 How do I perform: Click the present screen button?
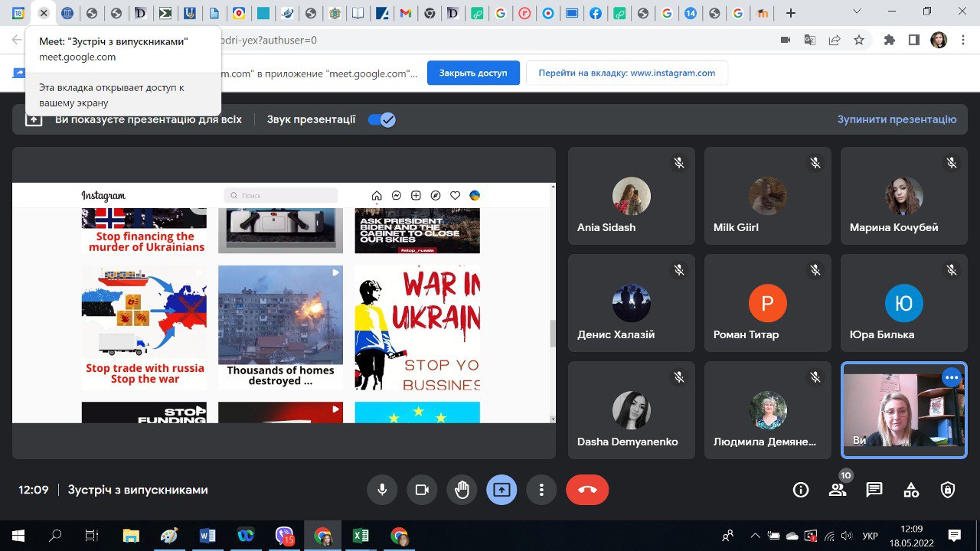pos(501,490)
